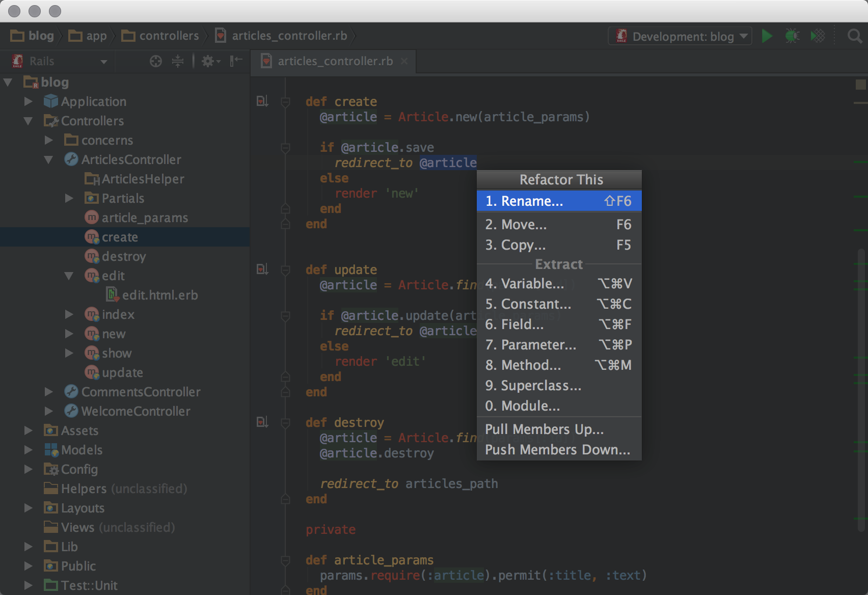
Task: Click scroll from source target icon
Action: pyautogui.click(x=156, y=62)
